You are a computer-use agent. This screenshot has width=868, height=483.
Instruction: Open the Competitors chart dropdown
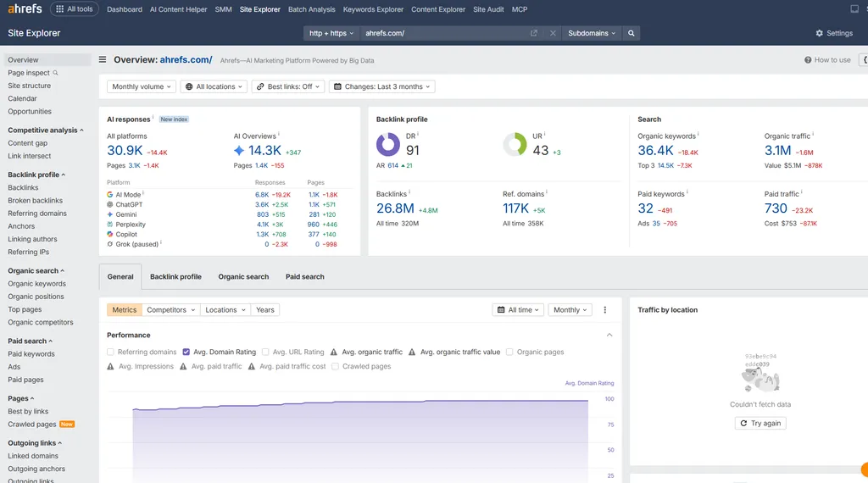(171, 310)
